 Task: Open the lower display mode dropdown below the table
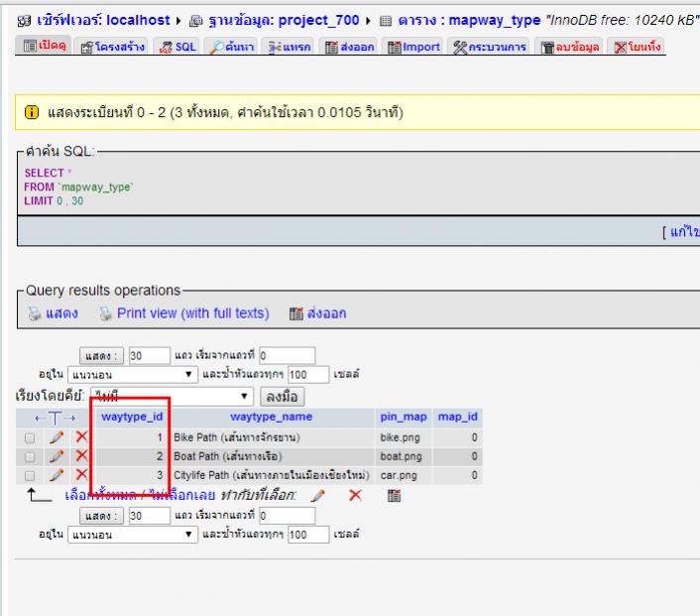[x=133, y=535]
